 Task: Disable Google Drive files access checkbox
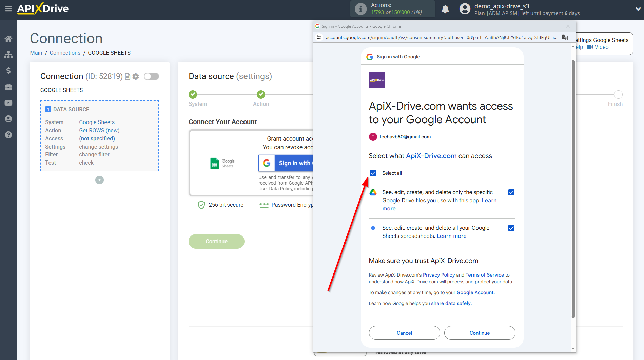click(x=511, y=192)
